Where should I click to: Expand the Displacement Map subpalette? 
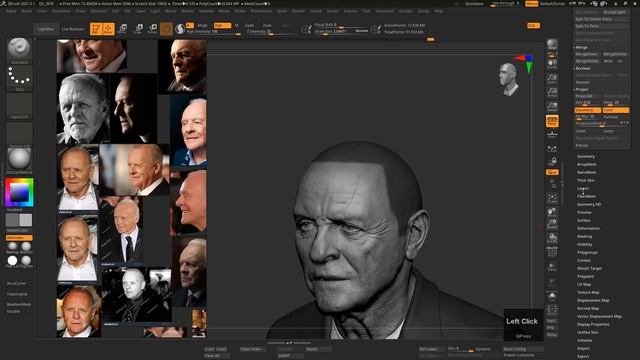point(593,300)
